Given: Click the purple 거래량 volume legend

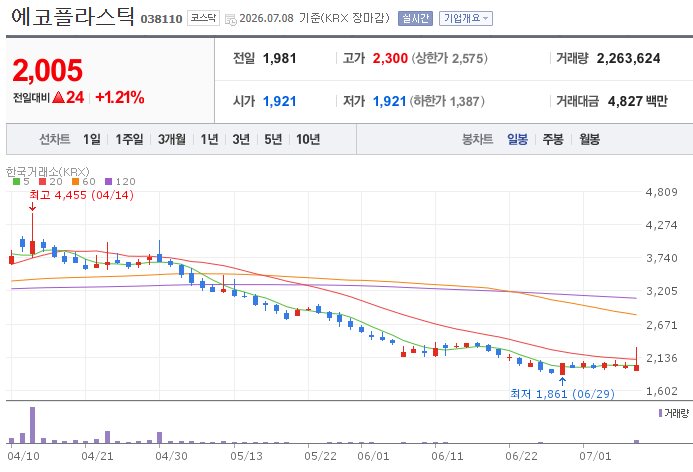Looking at the screenshot, I should 674,414.
